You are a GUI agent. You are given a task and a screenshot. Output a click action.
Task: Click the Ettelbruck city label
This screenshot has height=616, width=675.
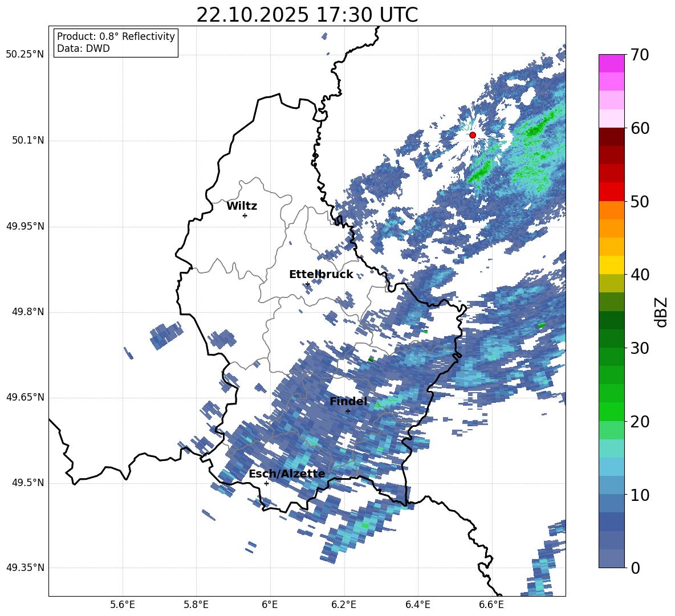[321, 275]
